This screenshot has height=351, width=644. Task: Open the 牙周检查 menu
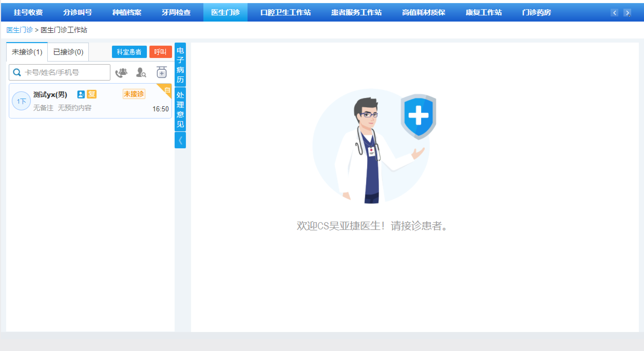tap(176, 12)
